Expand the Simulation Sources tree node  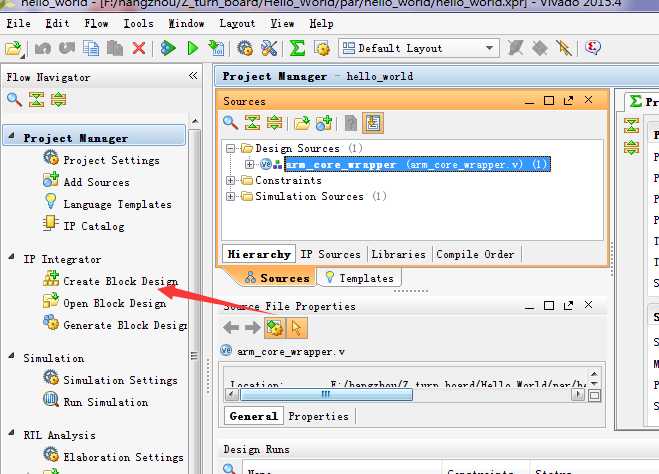point(230,196)
